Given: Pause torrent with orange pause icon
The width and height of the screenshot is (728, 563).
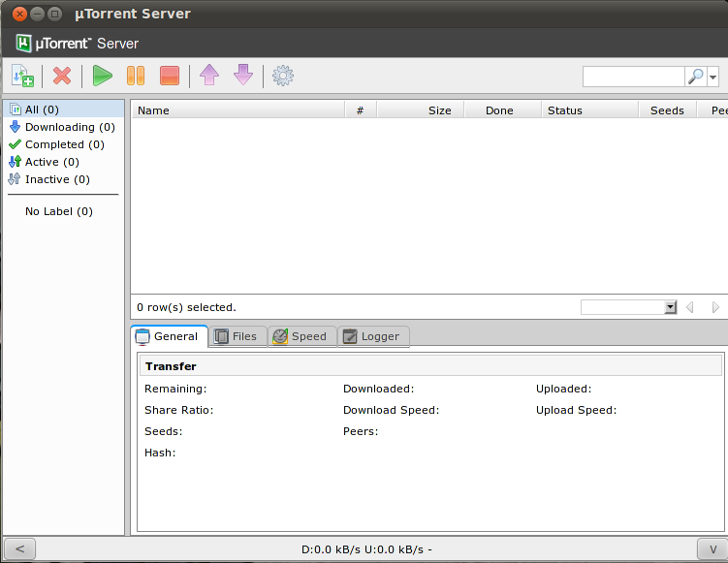Looking at the screenshot, I should (136, 76).
